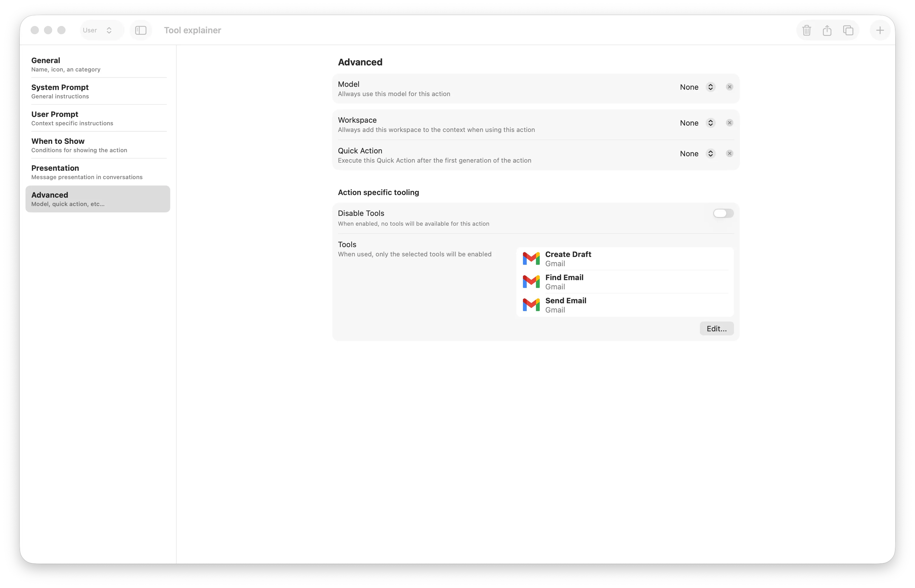Share the Tool explainer action
Screen dimensions: 915x588
827,30
